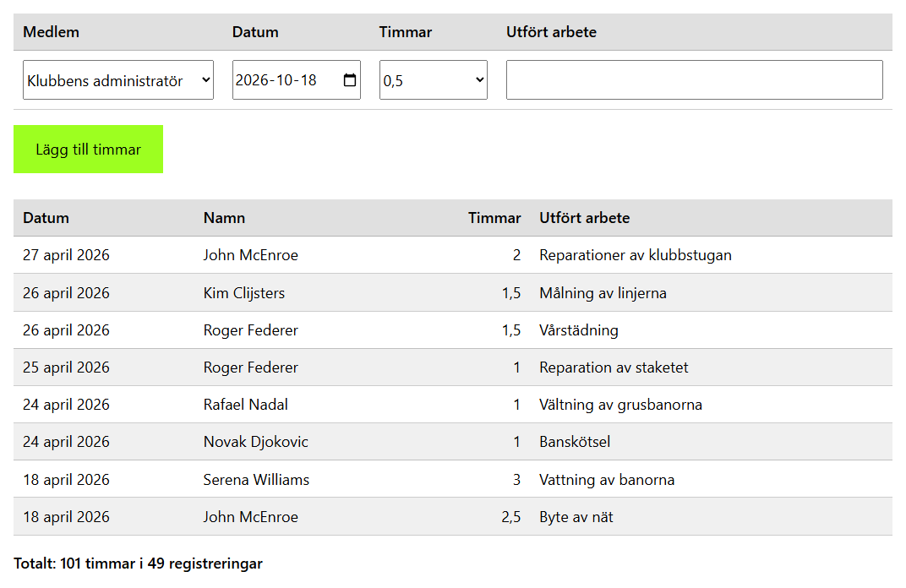
Task: Click the Lägg till timmar button
Action: click(x=89, y=149)
